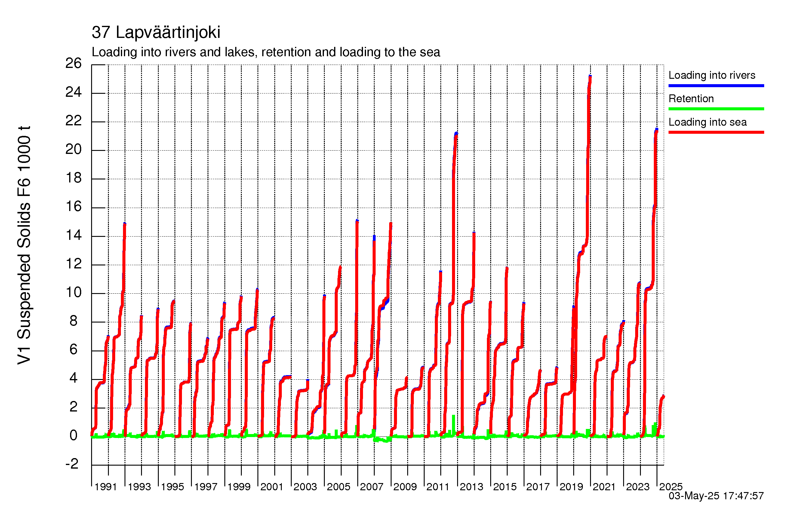Click the y-axis value 20
The image size is (812, 511).
click(73, 149)
